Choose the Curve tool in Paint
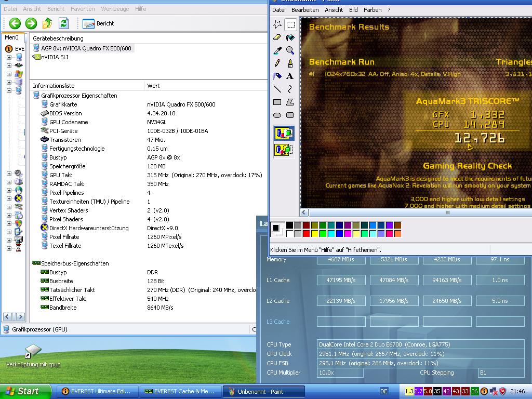The width and height of the screenshot is (532, 399). [x=290, y=89]
